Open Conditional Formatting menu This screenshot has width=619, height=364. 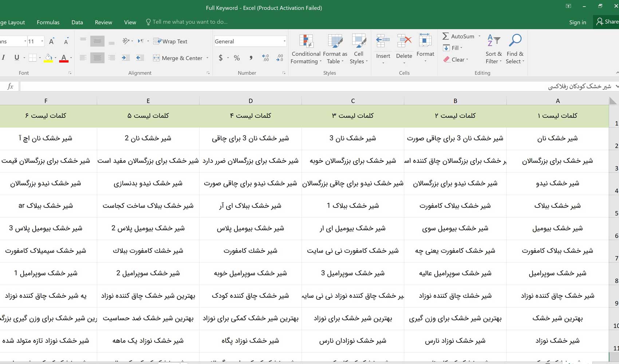(x=306, y=49)
